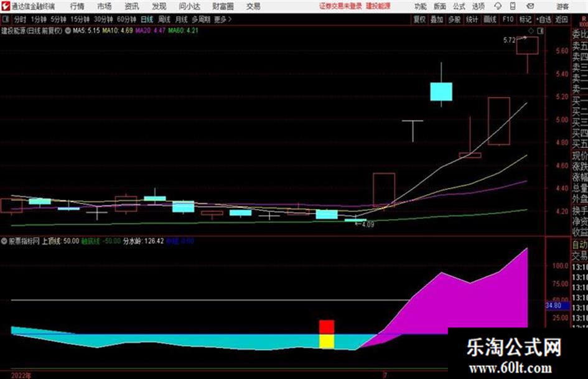Viewport: 588px width, 379px height.
Task: Click the 标记 mark toolbar button
Action: click(525, 19)
